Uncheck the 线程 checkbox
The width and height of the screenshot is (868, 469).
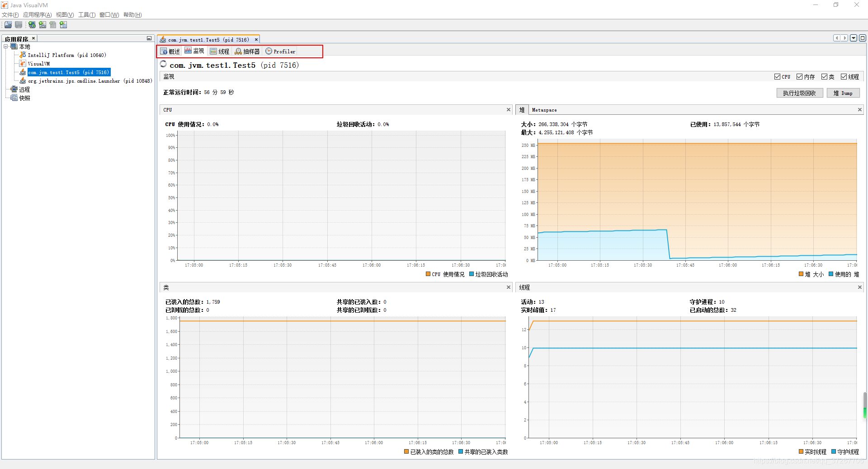[x=844, y=77]
